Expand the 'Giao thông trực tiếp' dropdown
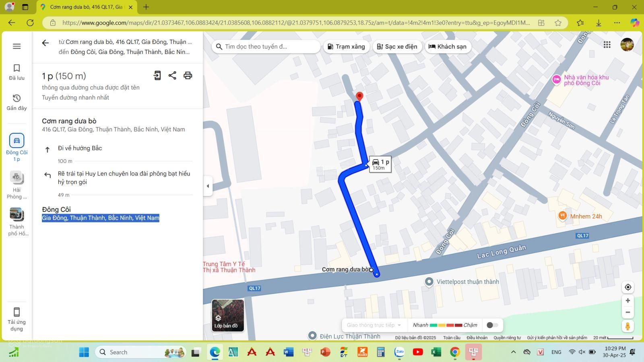The height and width of the screenshot is (362, 644). (x=374, y=325)
